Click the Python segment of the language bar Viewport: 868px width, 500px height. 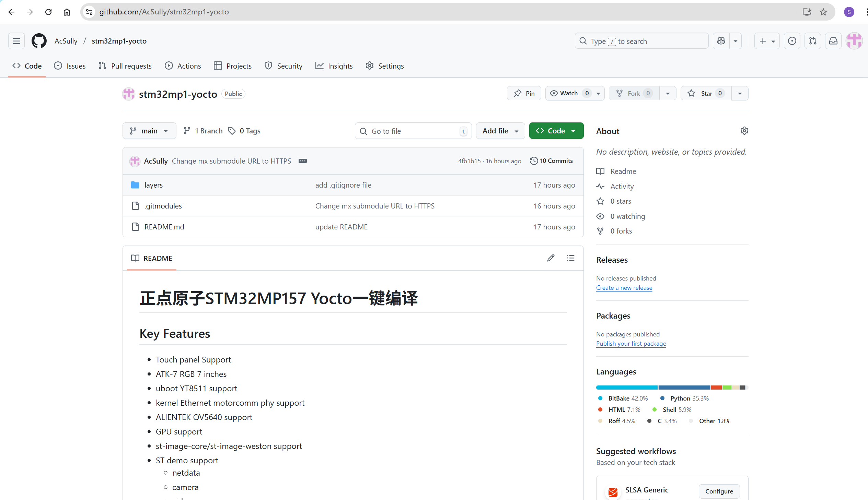coord(684,388)
